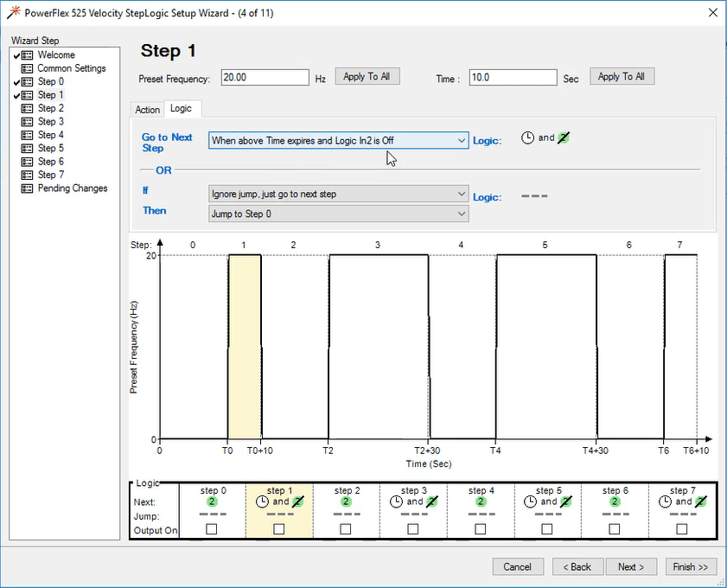Select the Logic tab
Image resolution: width=727 pixels, height=588 pixels.
182,108
